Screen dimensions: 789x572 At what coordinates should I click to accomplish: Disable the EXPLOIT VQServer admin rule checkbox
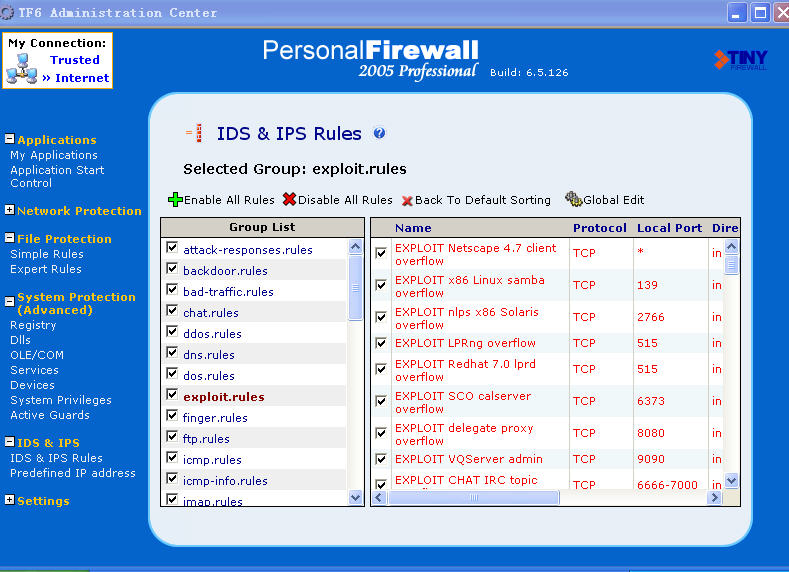381,459
